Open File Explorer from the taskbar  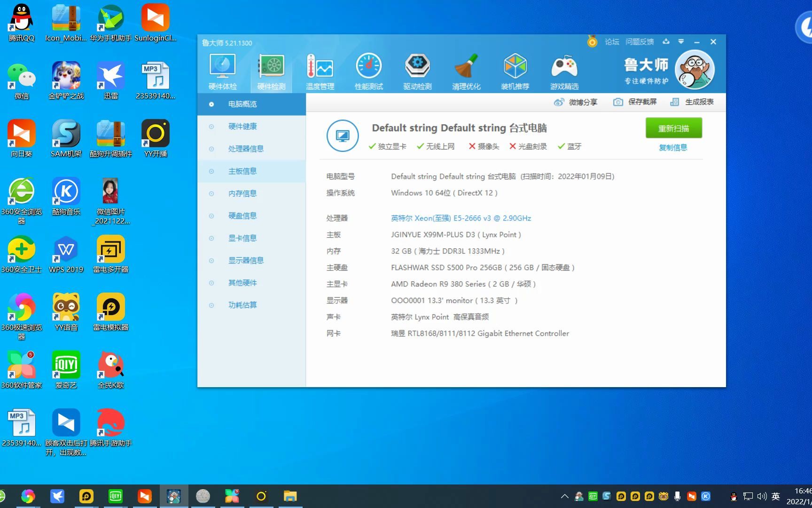pyautogui.click(x=290, y=496)
